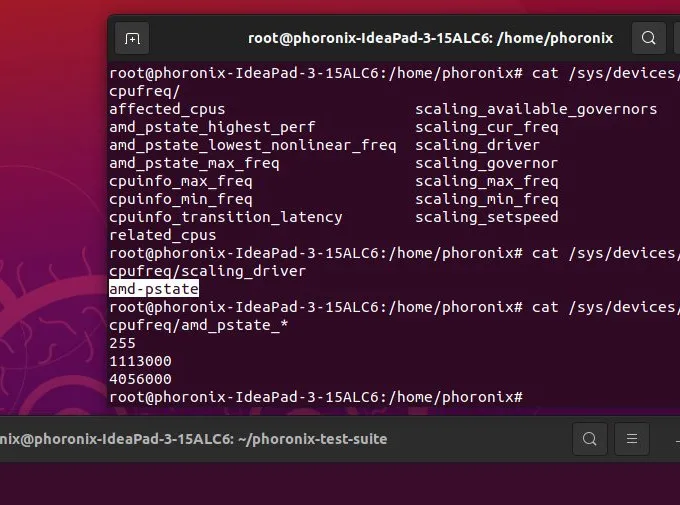Open hamburger menu in phoronix-test-suite terminal

coord(632,439)
